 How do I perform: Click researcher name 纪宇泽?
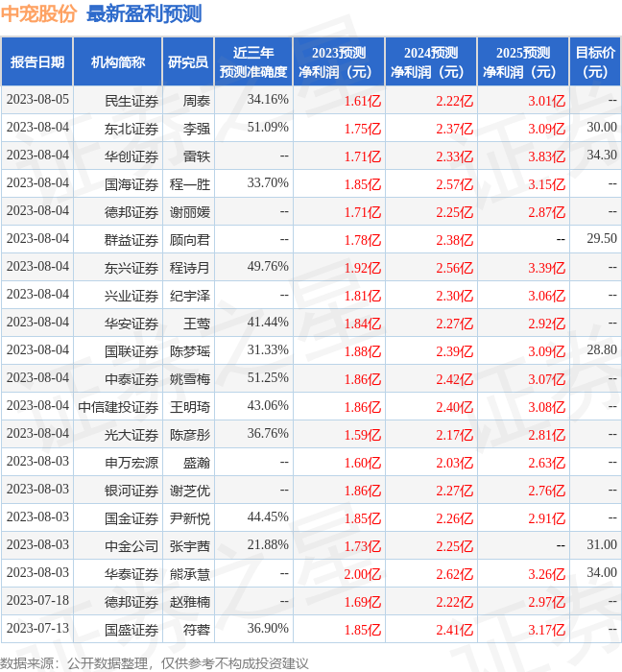click(x=190, y=296)
